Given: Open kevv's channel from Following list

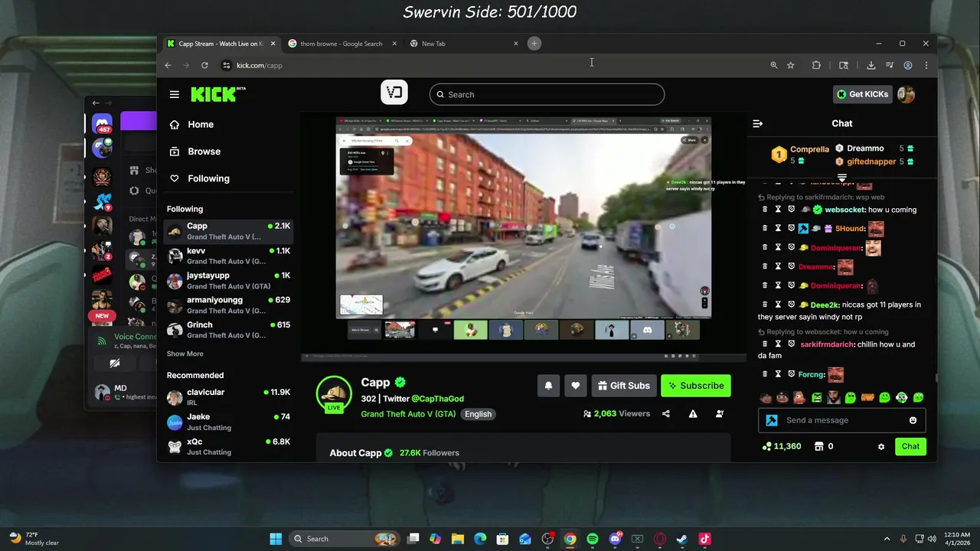Looking at the screenshot, I should click(229, 256).
